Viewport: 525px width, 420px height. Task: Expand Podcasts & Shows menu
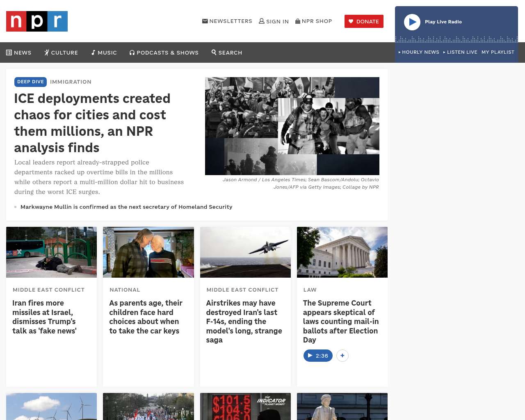pos(164,52)
